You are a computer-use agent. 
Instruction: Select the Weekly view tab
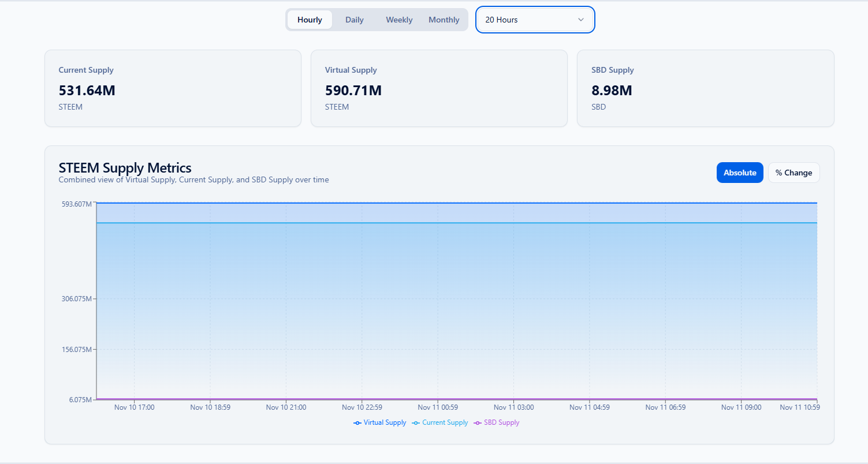point(399,20)
